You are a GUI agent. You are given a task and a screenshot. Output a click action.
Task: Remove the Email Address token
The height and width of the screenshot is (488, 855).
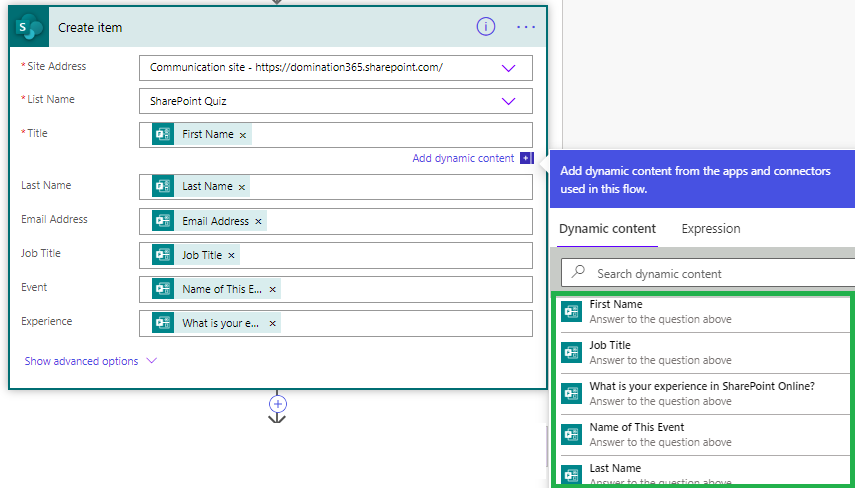click(258, 221)
